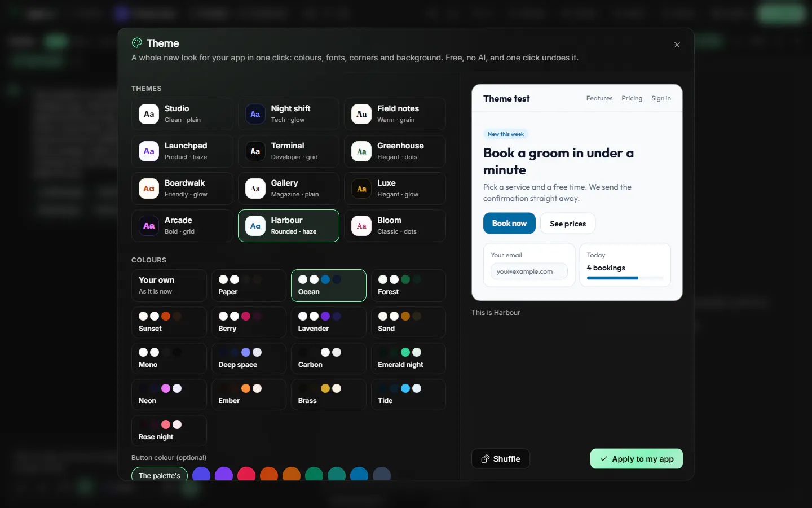
Task: Select the Gallery magazine theme card
Action: point(289,189)
